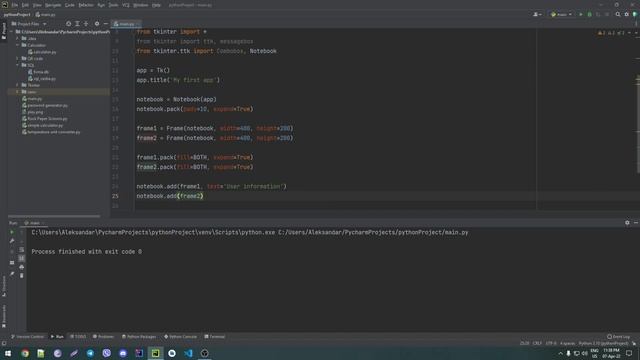Open the Terminal tool window

point(215,336)
